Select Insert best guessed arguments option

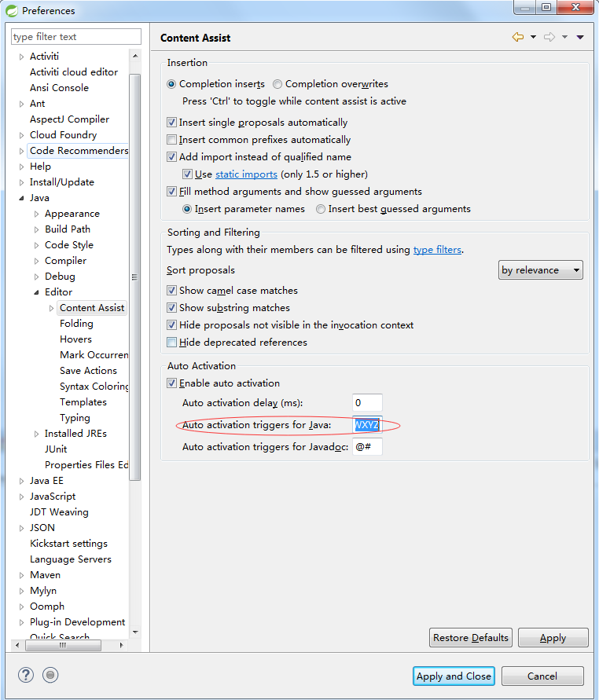(x=321, y=208)
